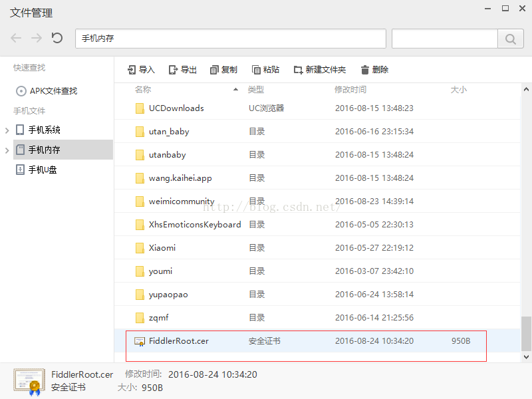Screen dimensions: 532x399
Task: Click the folder icon of utanbaby
Action: 140,155
